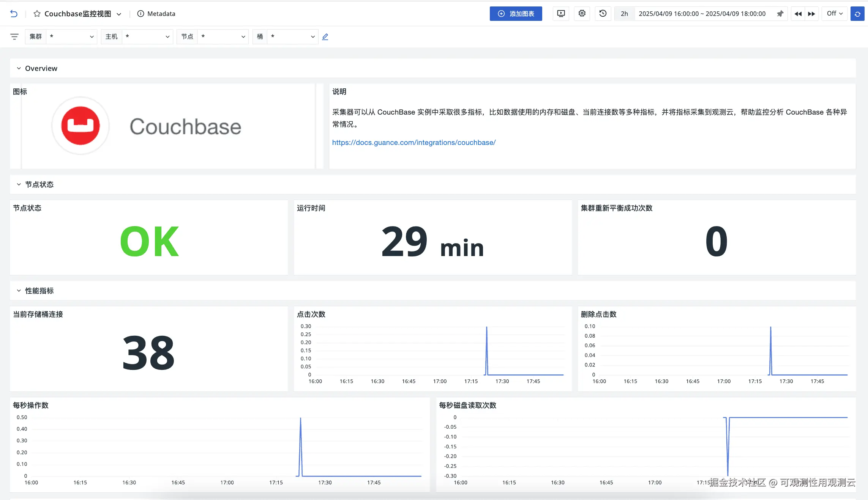Open the history snapshot clock icon
The image size is (868, 500).
603,14
